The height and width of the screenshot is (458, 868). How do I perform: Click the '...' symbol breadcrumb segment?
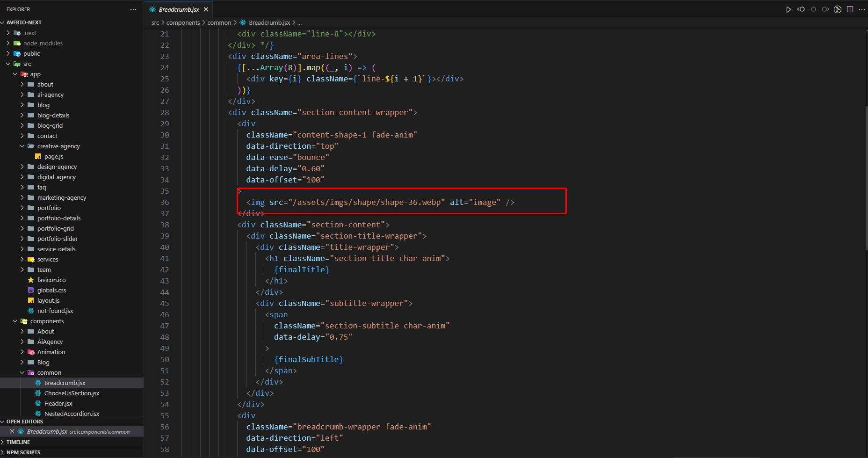(x=299, y=22)
